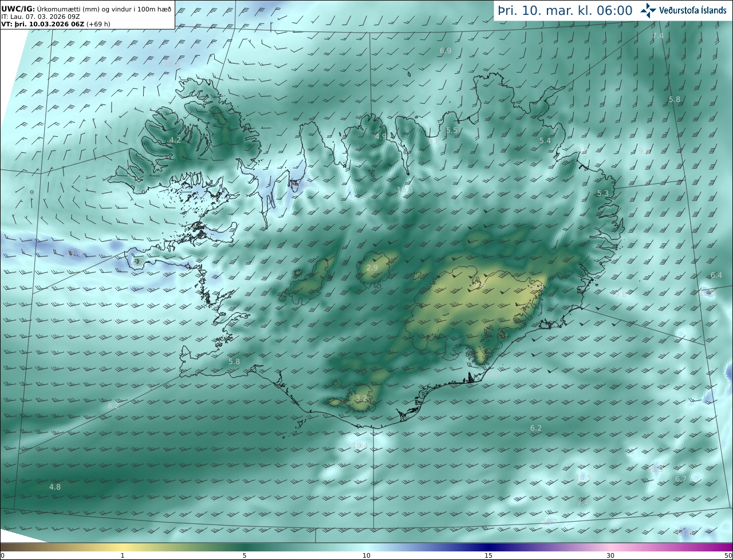Click the 4.9 value label on the map

point(380,136)
